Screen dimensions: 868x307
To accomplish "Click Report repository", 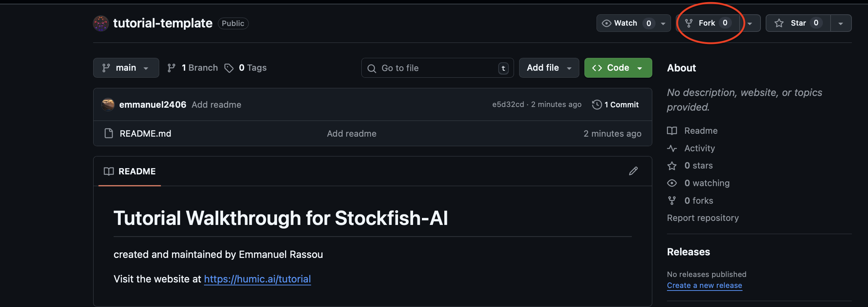I will 703,218.
